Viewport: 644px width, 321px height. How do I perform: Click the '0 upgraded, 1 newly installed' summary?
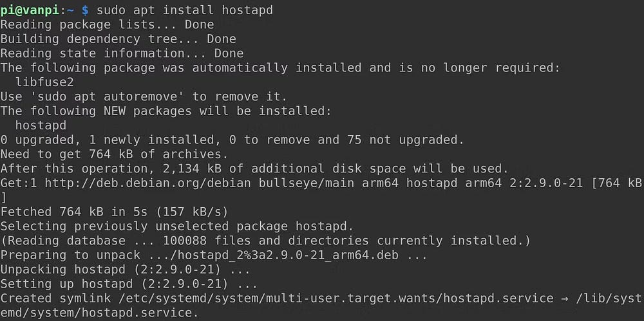click(231, 140)
